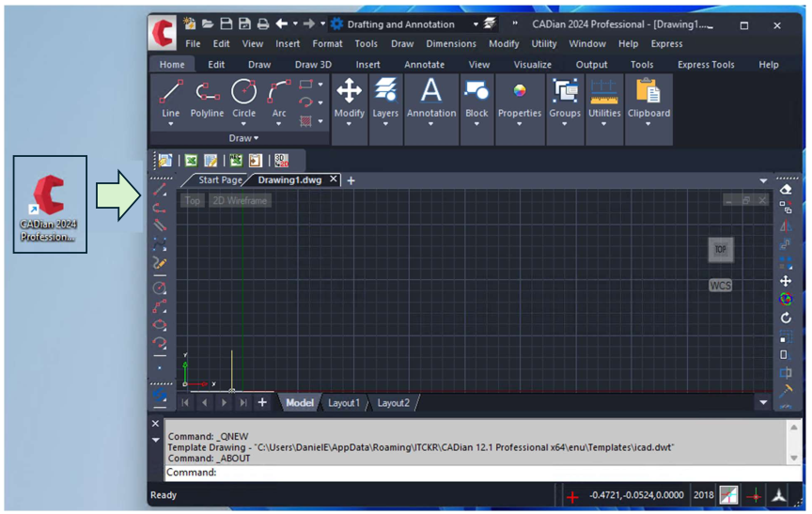The width and height of the screenshot is (812, 514).
Task: Select the Circle tool in the ribbon
Action: point(244,98)
